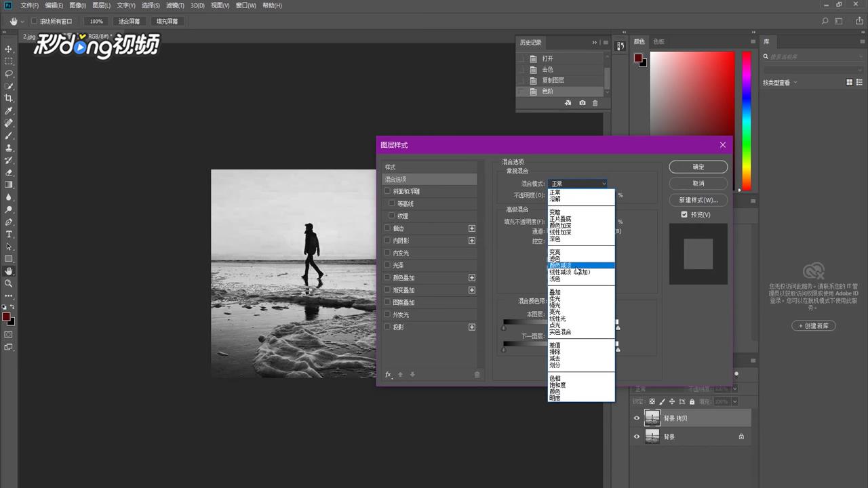
Task: Enable the 斜面和浮雕 effect checkbox
Action: click(387, 191)
